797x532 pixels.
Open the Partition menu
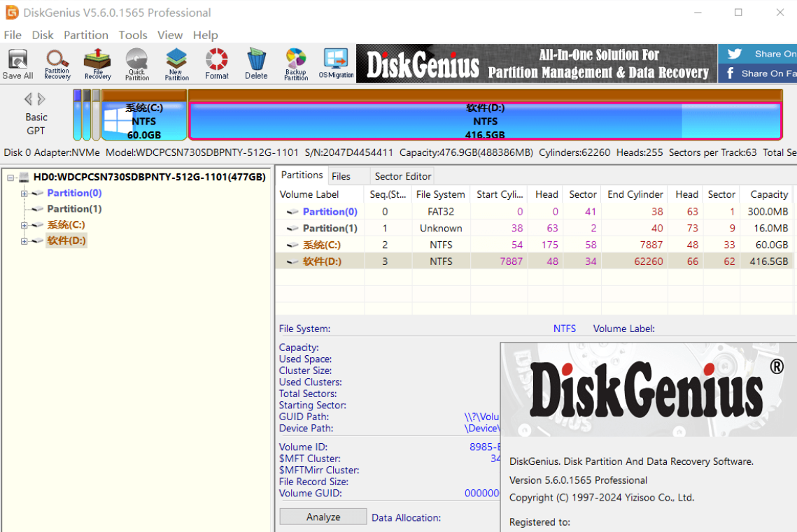pyautogui.click(x=86, y=35)
